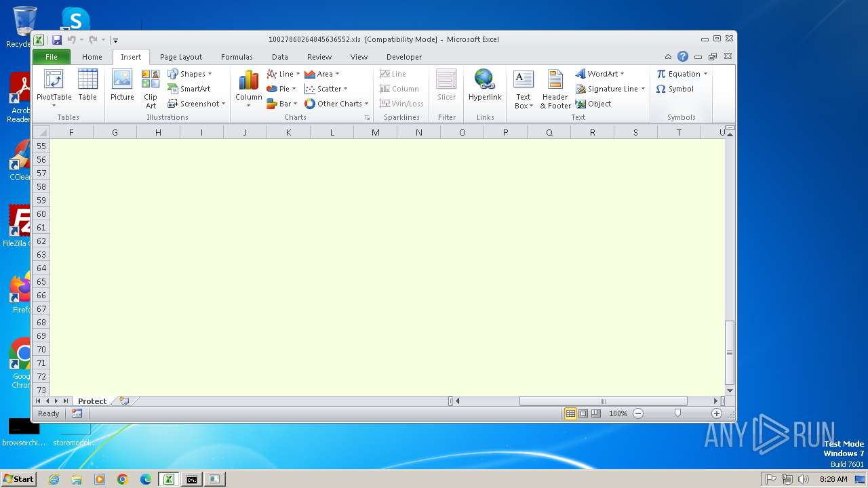The image size is (868, 488).
Task: Insert a Symbol
Action: 675,89
